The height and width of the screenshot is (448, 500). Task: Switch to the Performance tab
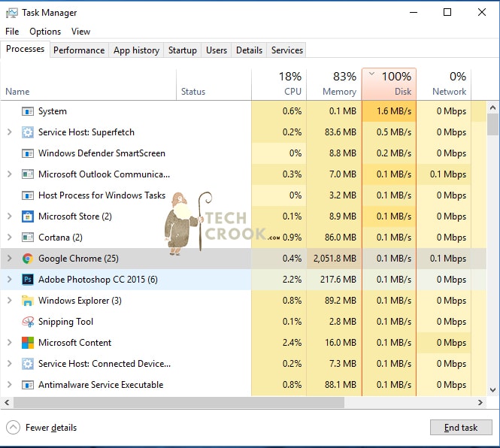[x=79, y=50]
